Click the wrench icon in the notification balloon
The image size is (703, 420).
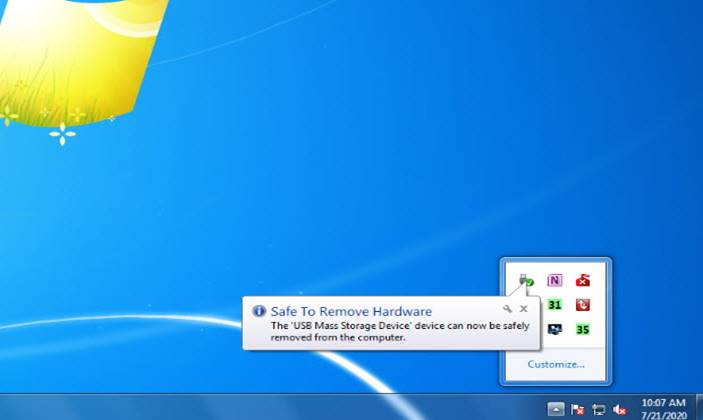[x=508, y=310]
